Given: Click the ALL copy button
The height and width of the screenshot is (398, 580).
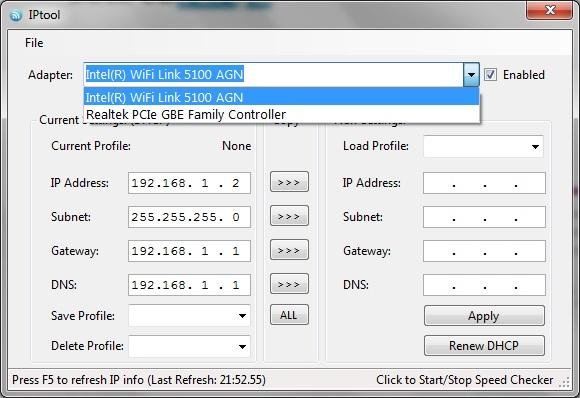Looking at the screenshot, I should tap(289, 315).
